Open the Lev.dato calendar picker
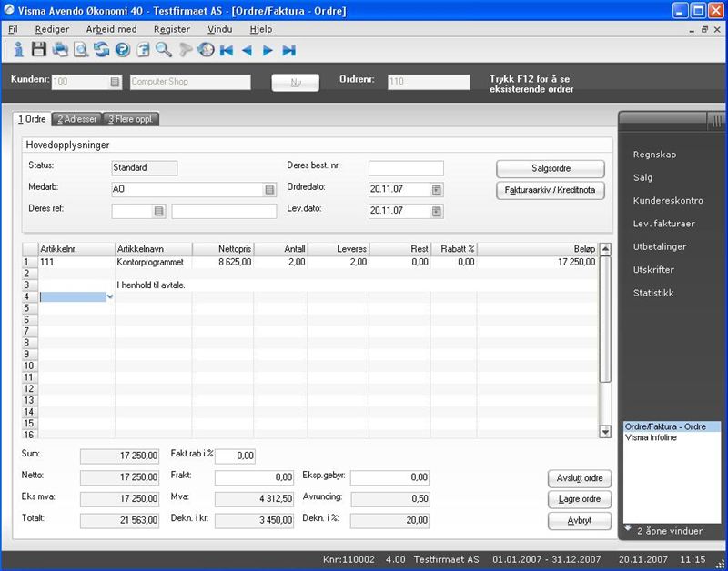This screenshot has width=728, height=571. 437,212
